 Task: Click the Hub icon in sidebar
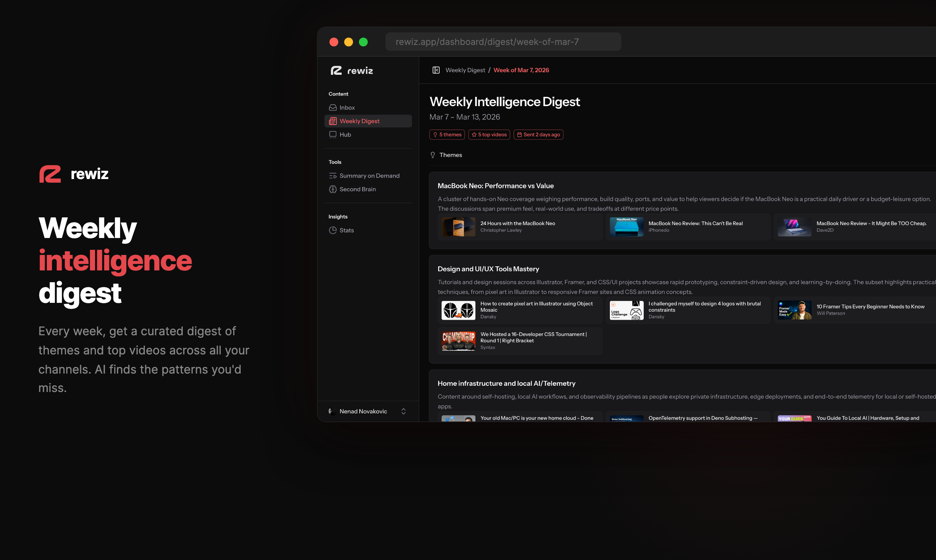coord(332,135)
